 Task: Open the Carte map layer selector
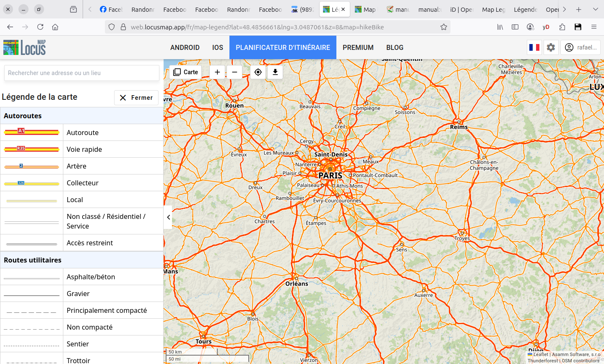click(x=185, y=72)
